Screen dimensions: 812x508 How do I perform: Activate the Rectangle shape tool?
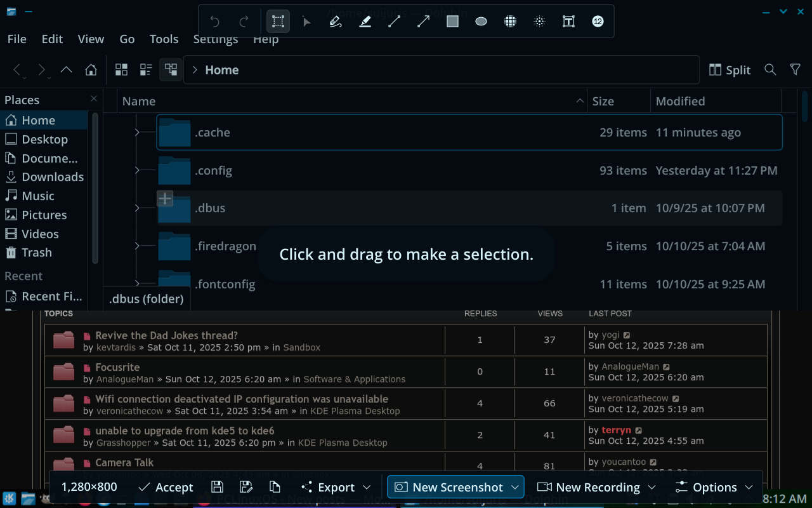pyautogui.click(x=452, y=22)
